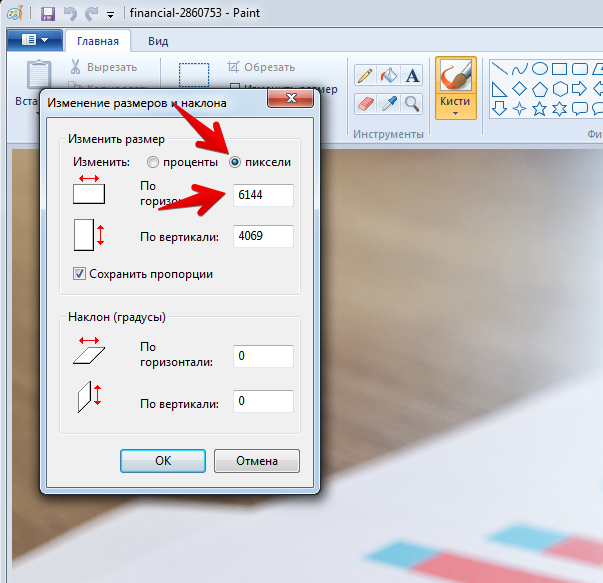Select the пиксели radio button
The height and width of the screenshot is (583, 603).
[235, 162]
